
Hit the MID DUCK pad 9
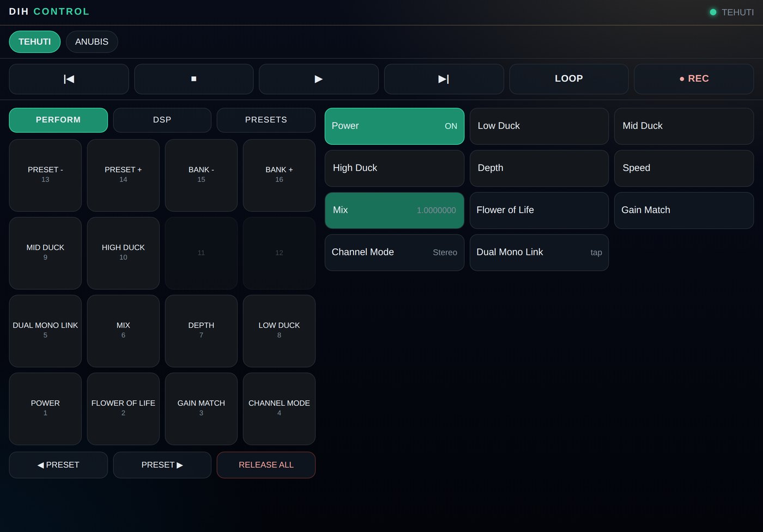(45, 253)
